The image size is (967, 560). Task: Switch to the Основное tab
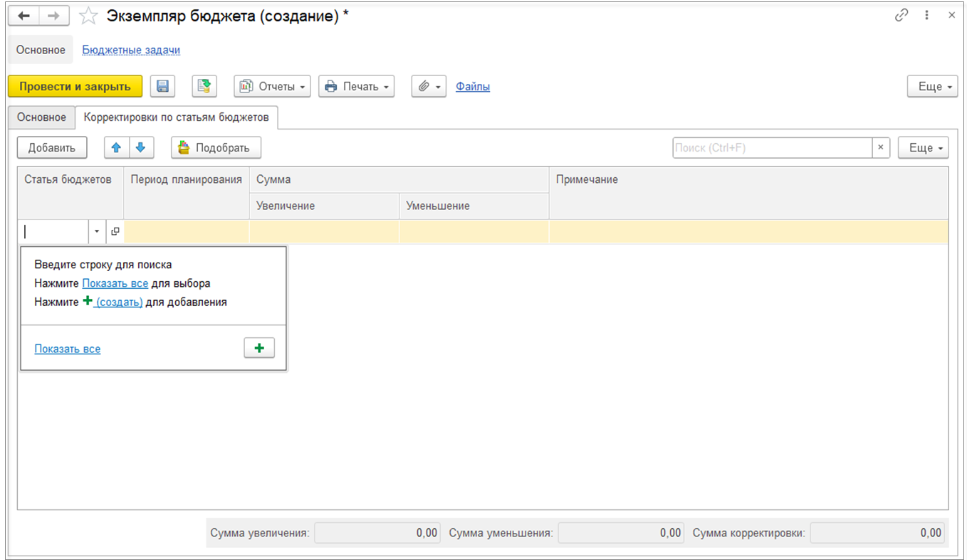tap(41, 117)
